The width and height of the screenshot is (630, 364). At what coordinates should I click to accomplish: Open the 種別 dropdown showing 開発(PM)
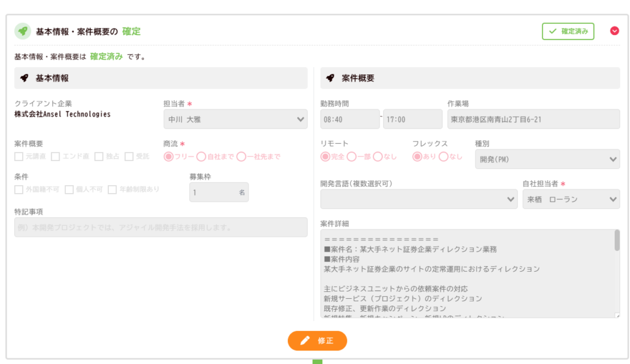[x=547, y=159]
